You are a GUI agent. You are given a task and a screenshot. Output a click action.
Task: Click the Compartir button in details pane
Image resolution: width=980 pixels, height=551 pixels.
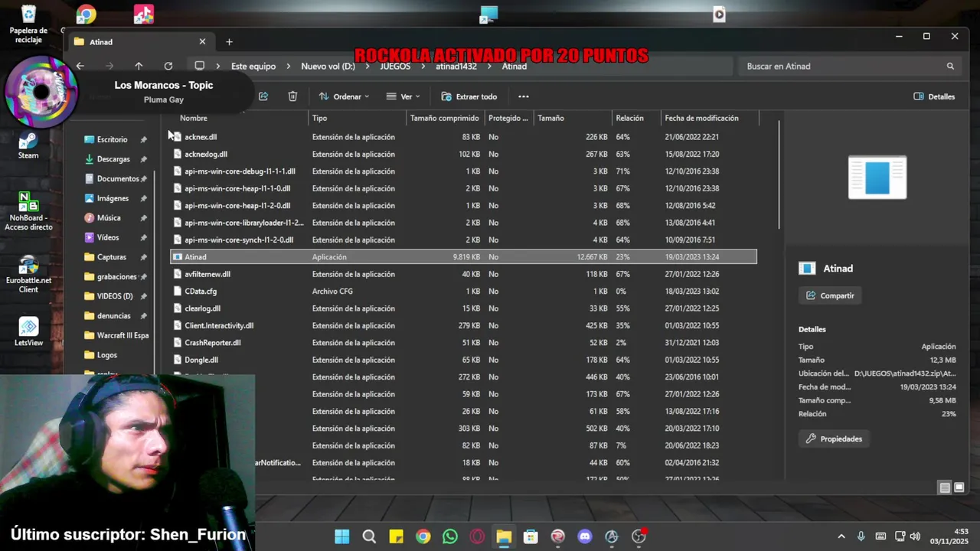(x=830, y=295)
